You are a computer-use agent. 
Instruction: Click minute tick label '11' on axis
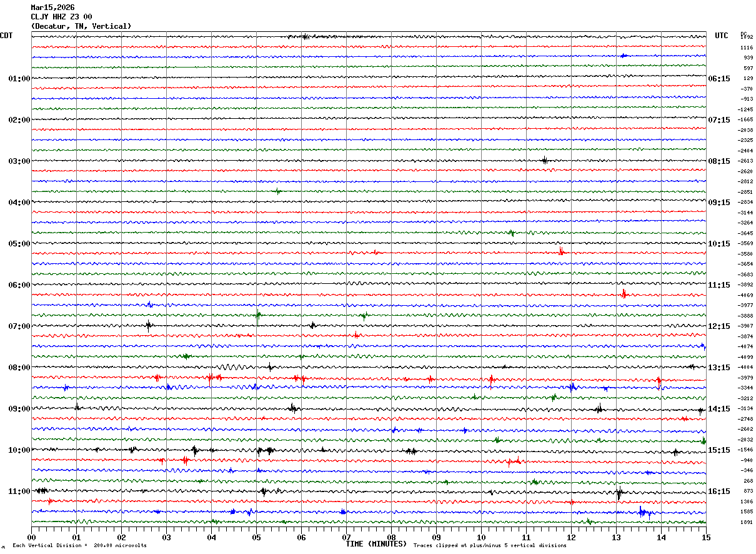tap(526, 537)
